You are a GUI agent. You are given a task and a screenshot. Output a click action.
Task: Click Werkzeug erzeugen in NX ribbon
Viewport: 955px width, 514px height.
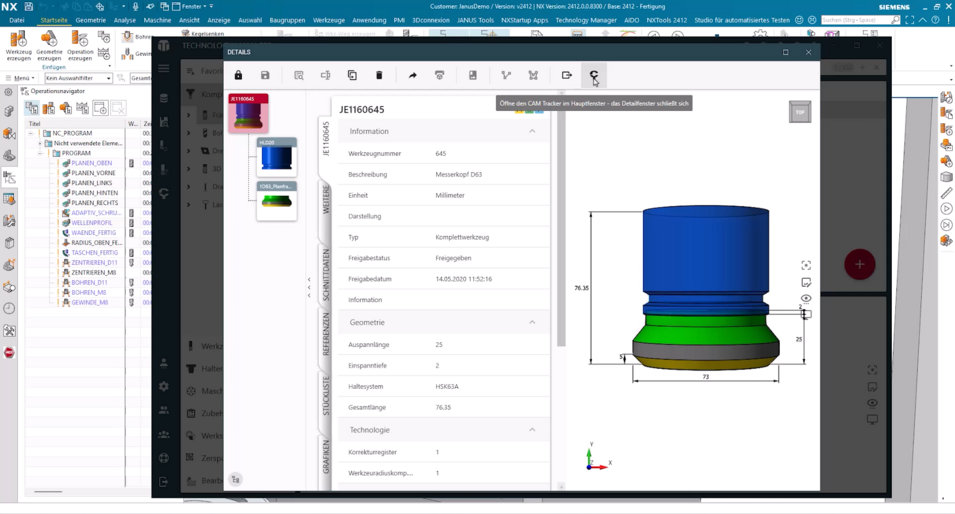point(18,46)
